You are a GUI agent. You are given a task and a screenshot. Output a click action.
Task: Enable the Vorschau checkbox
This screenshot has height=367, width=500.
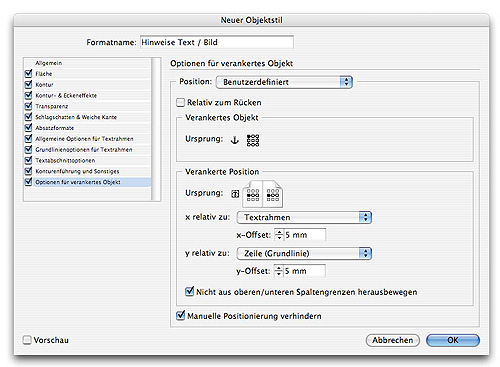click(x=27, y=340)
